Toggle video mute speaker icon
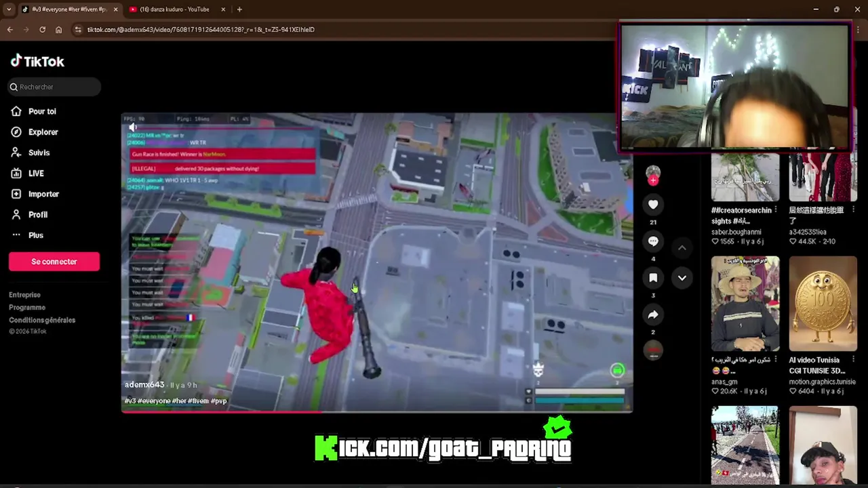The height and width of the screenshot is (488, 868). point(133,127)
